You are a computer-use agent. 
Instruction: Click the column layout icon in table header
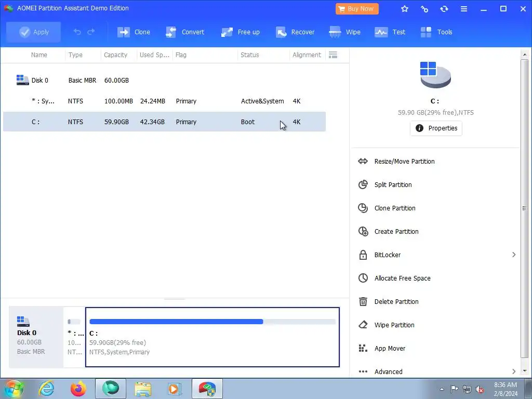pos(333,55)
